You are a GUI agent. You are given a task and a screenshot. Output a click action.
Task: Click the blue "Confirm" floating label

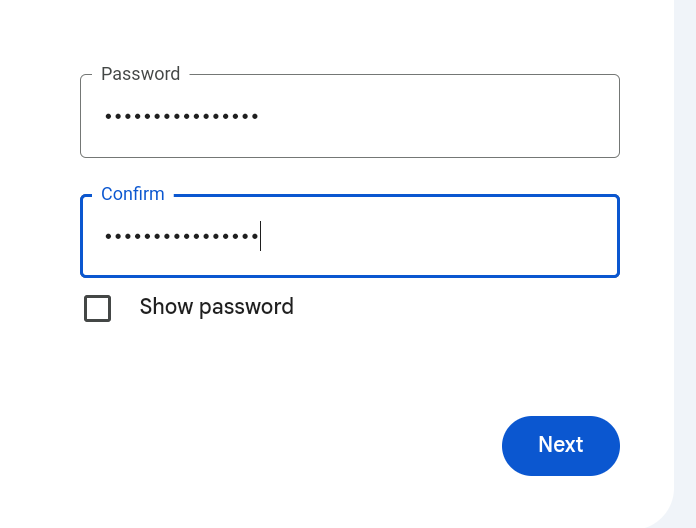tap(133, 194)
